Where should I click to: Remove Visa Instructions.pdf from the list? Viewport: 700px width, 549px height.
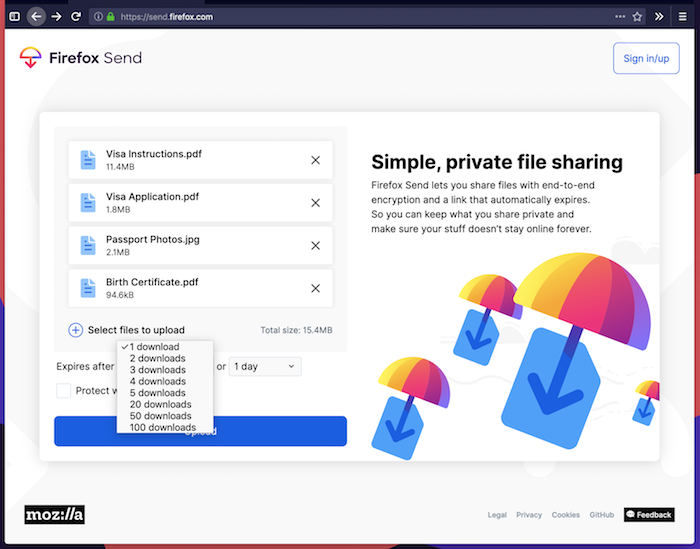(x=315, y=160)
